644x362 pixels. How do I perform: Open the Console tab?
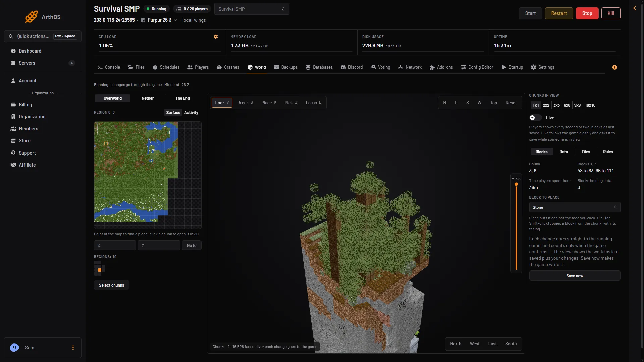point(109,67)
